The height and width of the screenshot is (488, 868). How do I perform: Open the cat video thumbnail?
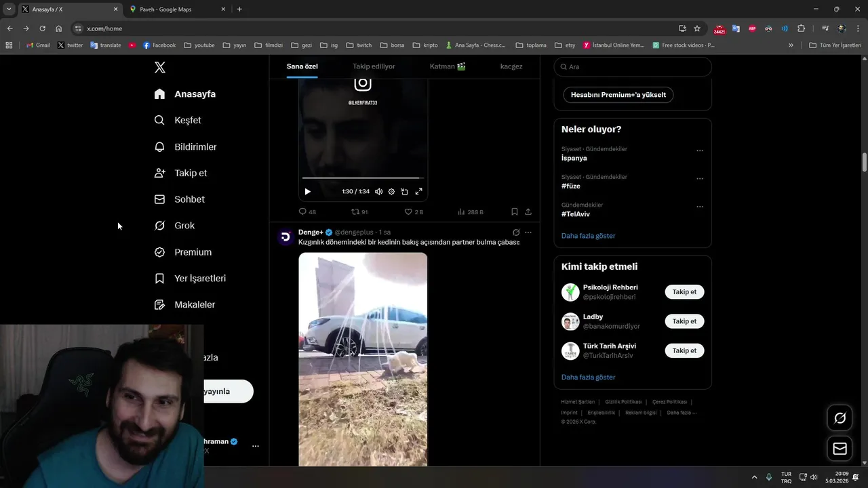click(363, 359)
